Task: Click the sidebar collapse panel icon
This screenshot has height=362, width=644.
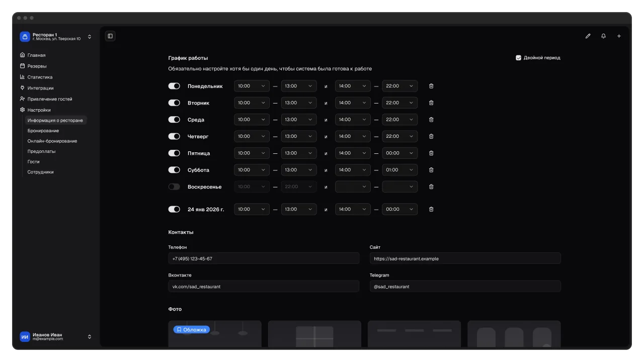Action: pos(110,36)
